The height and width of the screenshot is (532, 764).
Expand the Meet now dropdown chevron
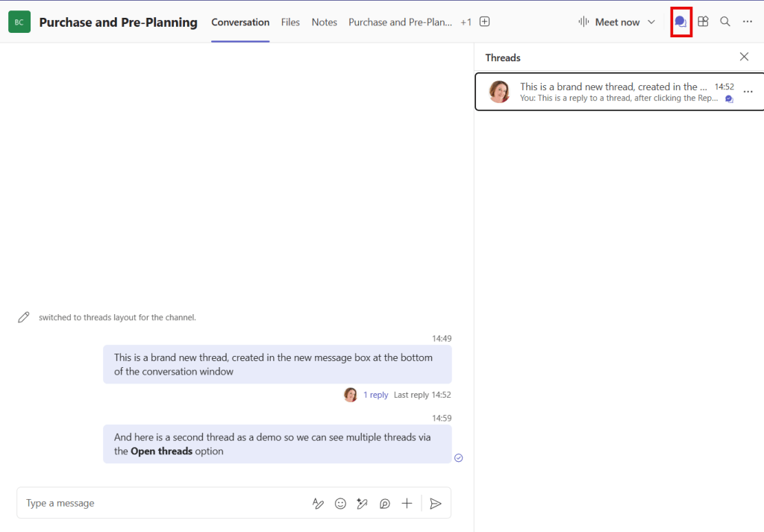tap(651, 22)
